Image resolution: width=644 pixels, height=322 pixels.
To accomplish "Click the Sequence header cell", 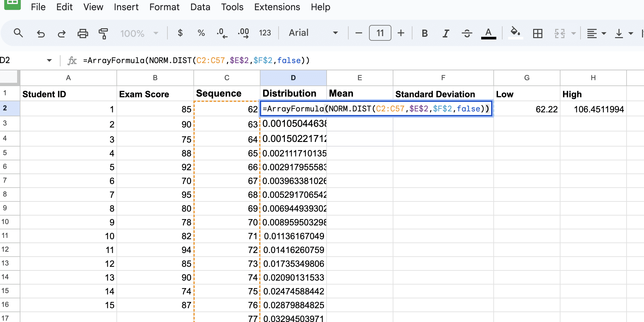I will point(227,93).
